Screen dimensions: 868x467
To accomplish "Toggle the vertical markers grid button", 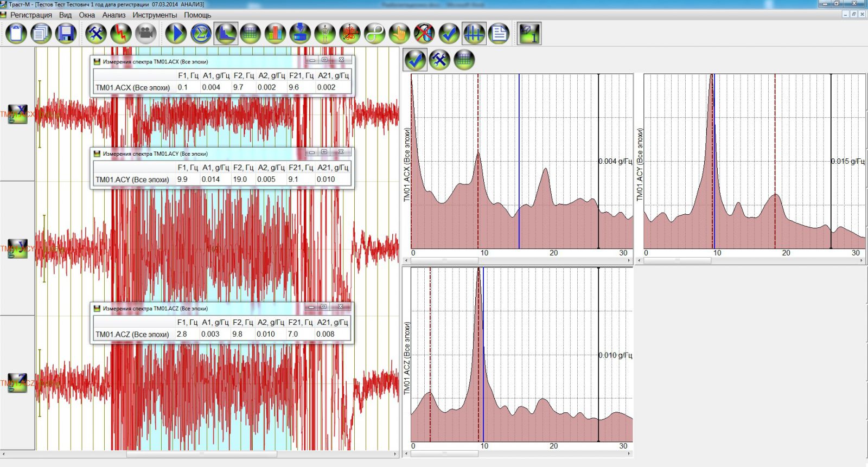I will (474, 34).
